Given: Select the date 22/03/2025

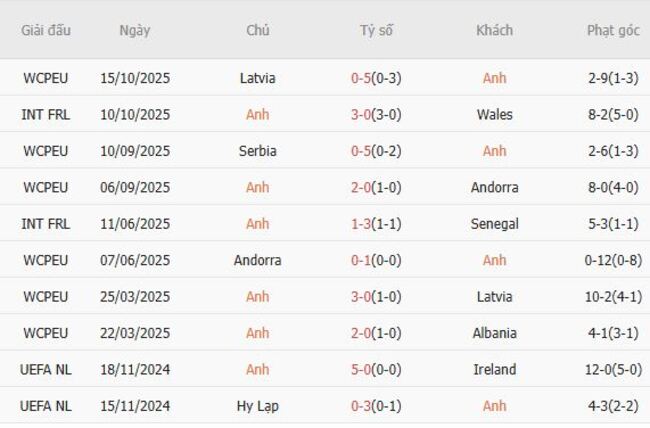Looking at the screenshot, I should 135,333.
